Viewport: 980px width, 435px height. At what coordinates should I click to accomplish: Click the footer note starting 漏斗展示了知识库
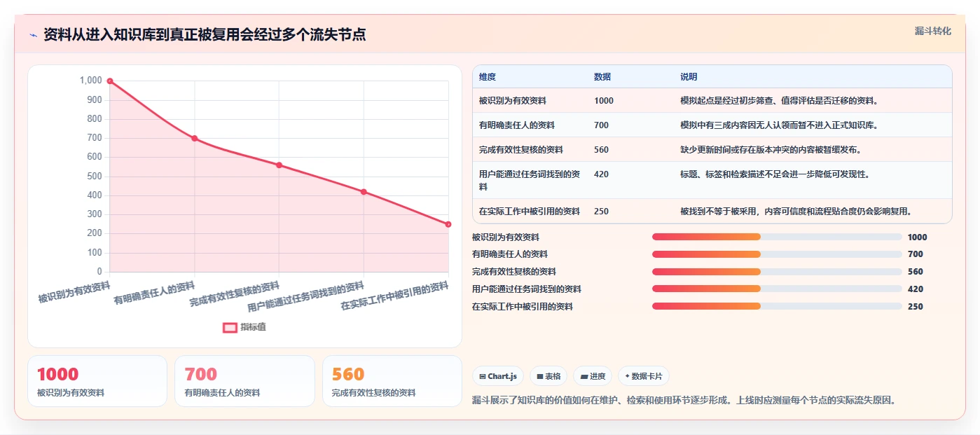[x=684, y=401]
